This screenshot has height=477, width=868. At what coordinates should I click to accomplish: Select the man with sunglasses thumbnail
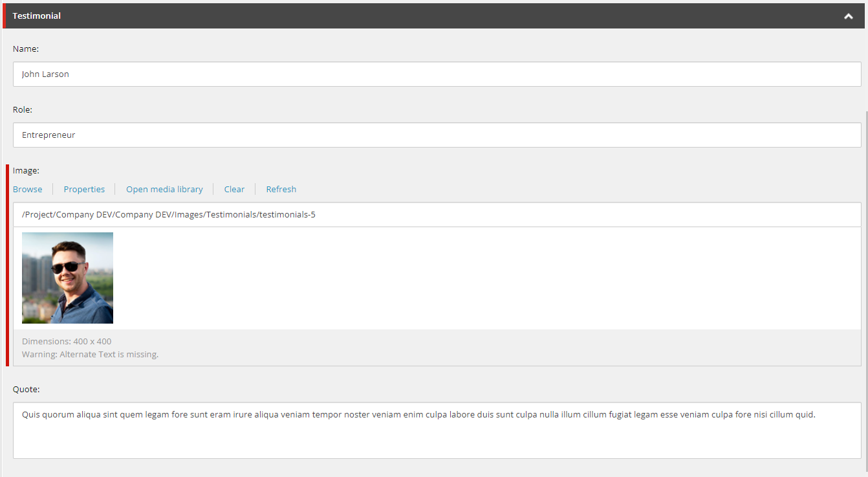point(68,278)
